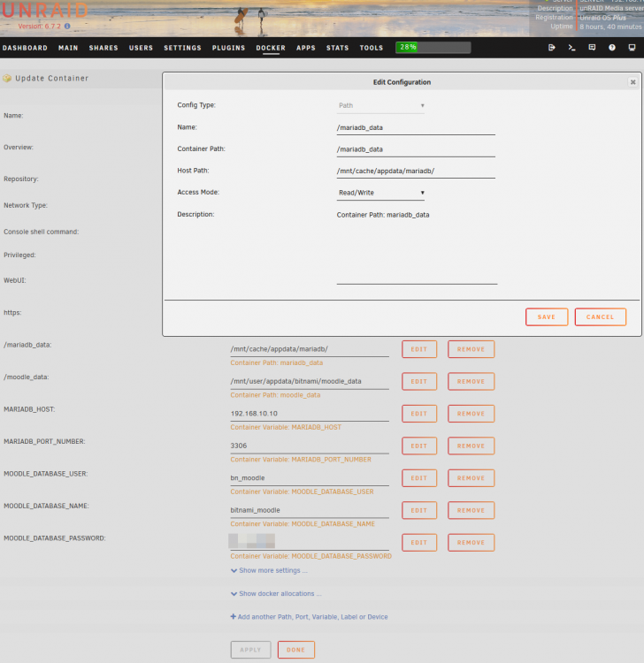Open the Main menu tab
Image resolution: width=644 pixels, height=663 pixels.
click(68, 48)
